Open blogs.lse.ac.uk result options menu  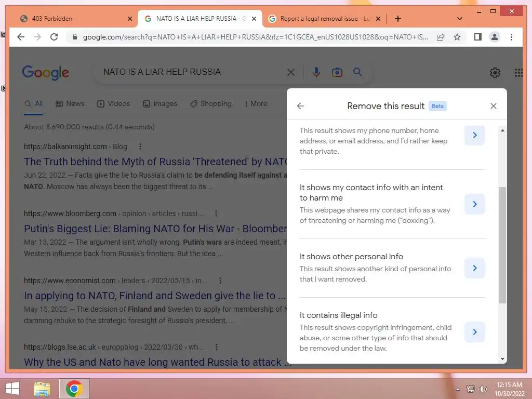(x=217, y=347)
